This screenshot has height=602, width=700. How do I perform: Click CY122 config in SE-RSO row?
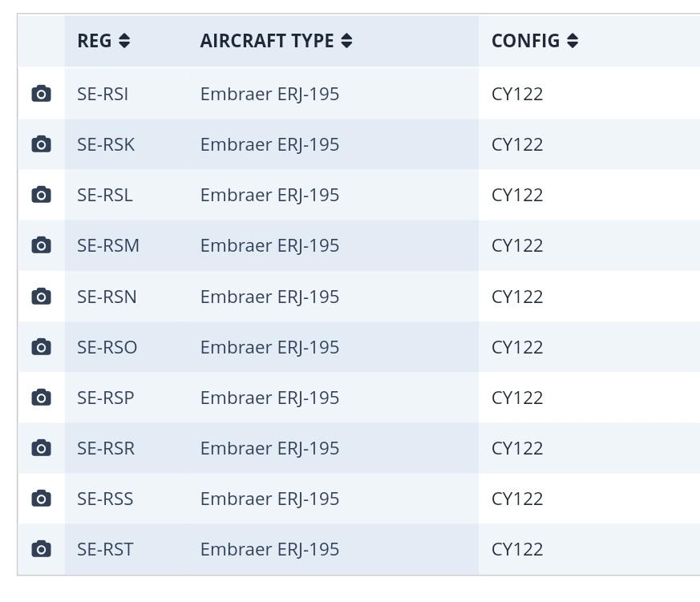click(x=517, y=347)
